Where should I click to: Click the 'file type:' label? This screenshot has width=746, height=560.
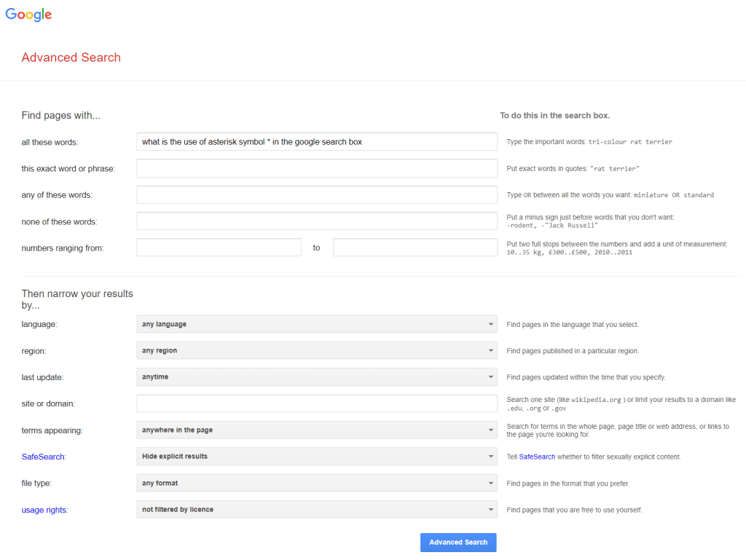[x=36, y=484]
